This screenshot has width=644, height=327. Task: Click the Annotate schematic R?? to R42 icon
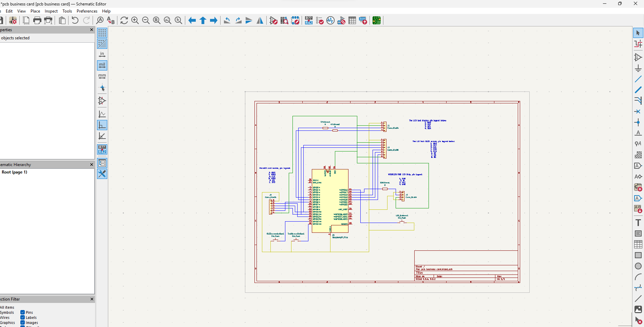click(308, 20)
